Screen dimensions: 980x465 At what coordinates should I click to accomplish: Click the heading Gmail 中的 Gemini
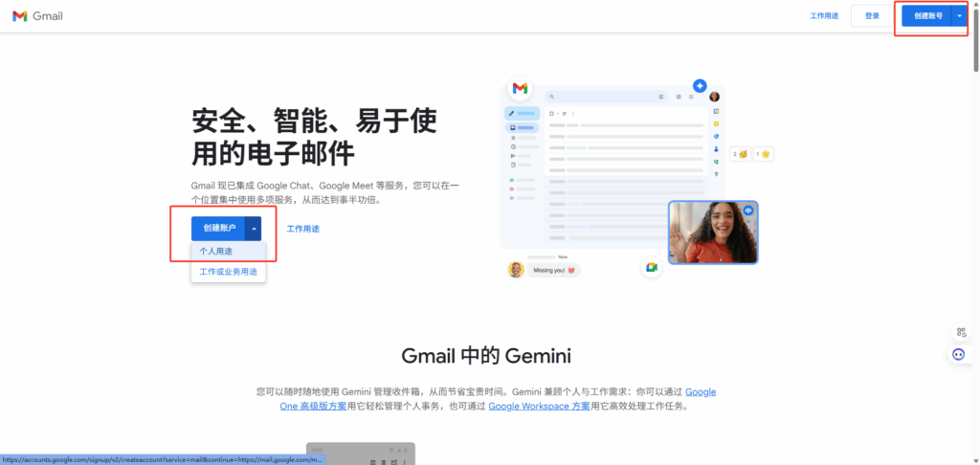(486, 356)
